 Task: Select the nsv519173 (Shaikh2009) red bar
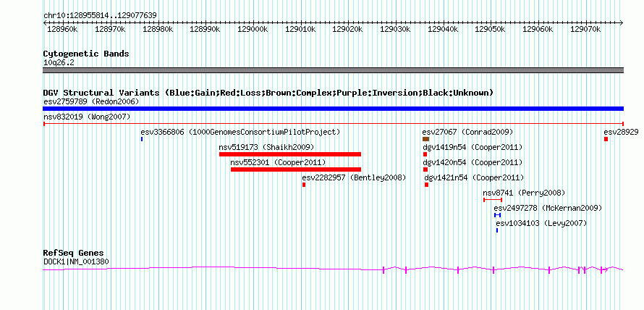click(290, 154)
